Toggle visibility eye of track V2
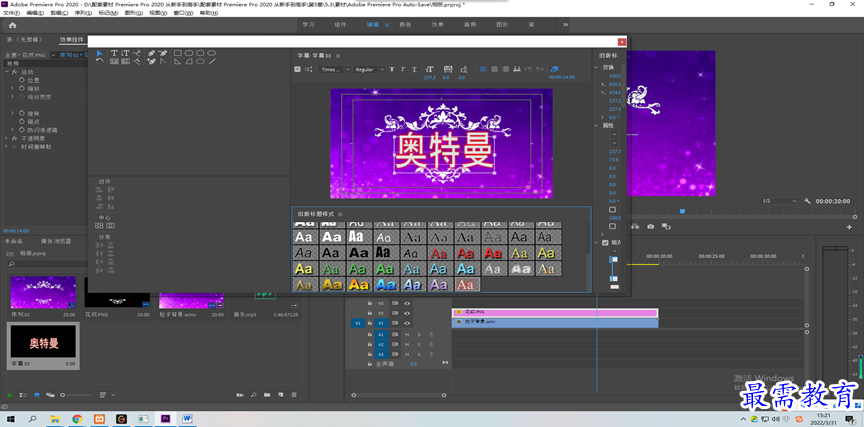This screenshot has height=427, width=864. pos(407,313)
